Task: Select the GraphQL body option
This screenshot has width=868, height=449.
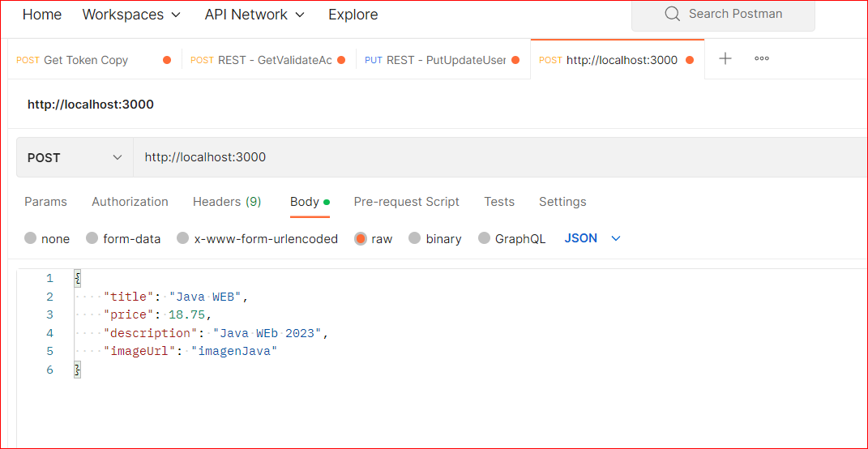Action: click(x=512, y=238)
